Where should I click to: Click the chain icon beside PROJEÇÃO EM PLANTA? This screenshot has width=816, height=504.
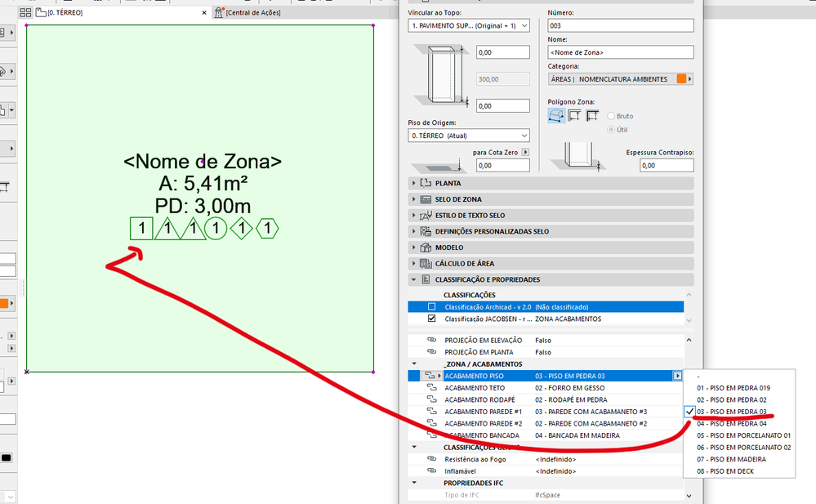[431, 352]
